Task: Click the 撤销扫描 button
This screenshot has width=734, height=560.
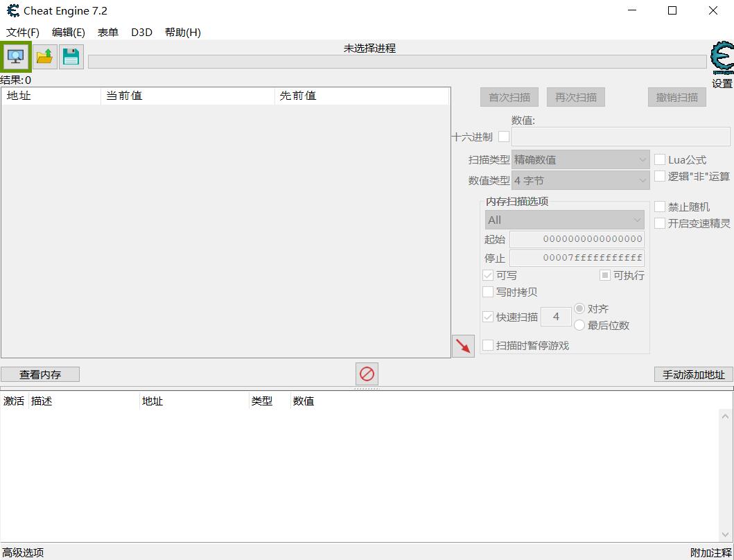Action: click(x=677, y=98)
